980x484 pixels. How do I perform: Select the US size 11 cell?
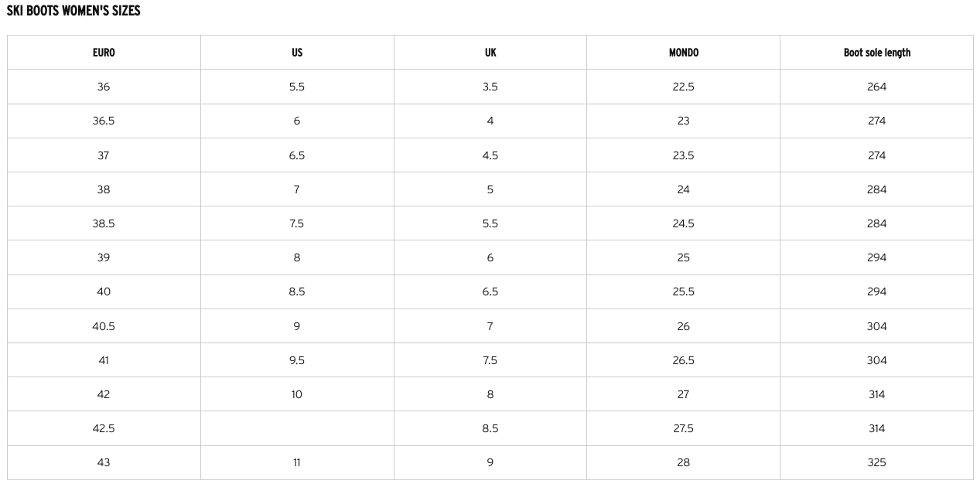(x=297, y=462)
